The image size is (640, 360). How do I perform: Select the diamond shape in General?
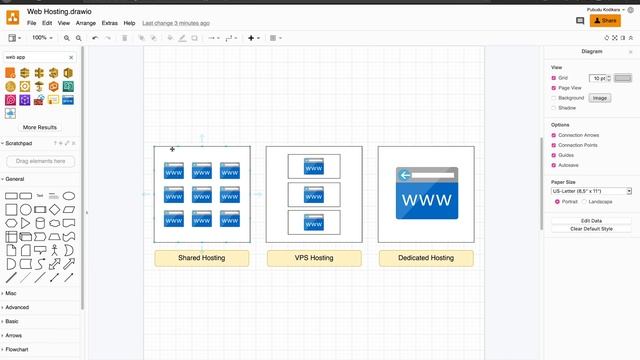coord(54,210)
